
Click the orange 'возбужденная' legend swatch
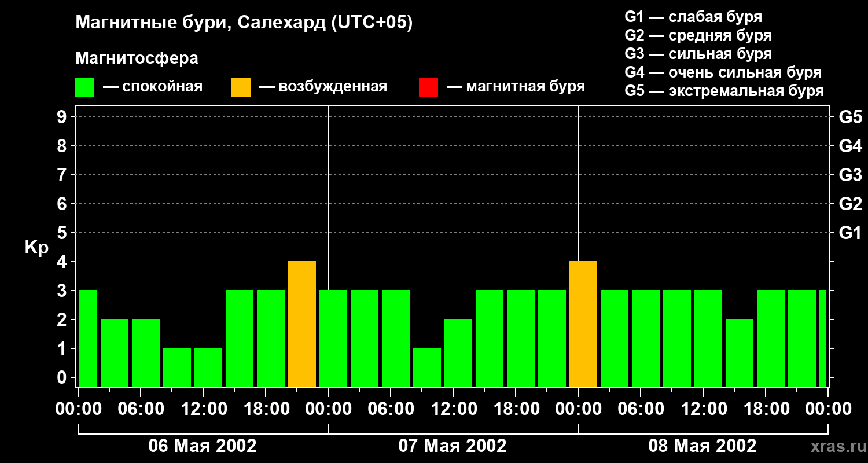tap(241, 87)
